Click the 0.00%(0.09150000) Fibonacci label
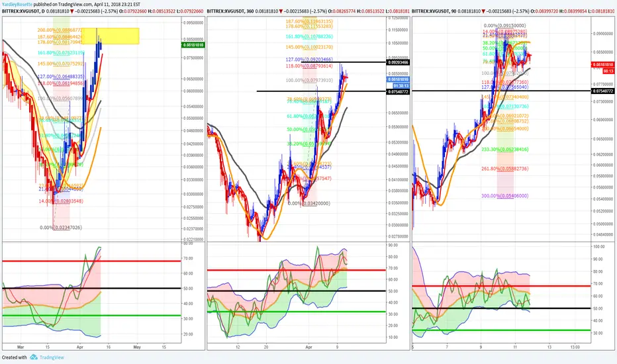 pyautogui.click(x=505, y=26)
